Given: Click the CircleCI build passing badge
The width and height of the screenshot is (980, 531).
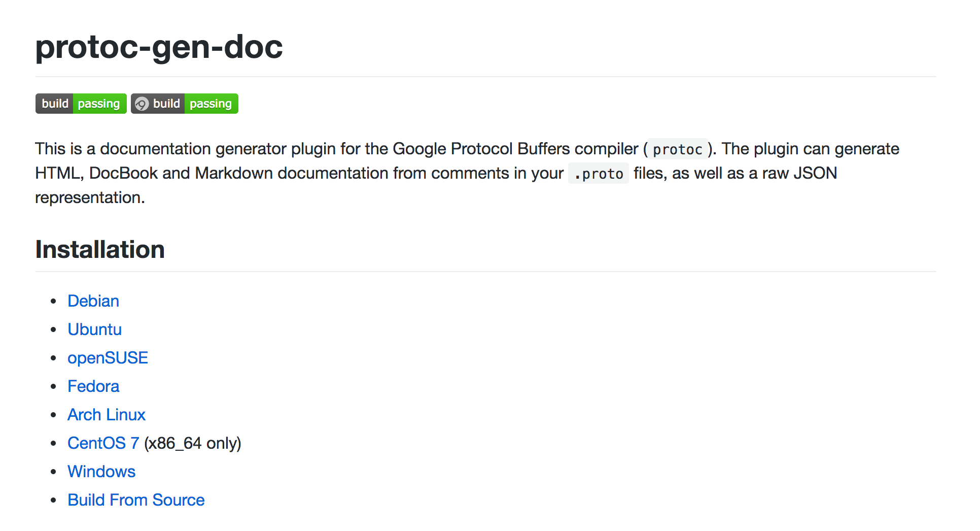Looking at the screenshot, I should pyautogui.click(x=185, y=104).
